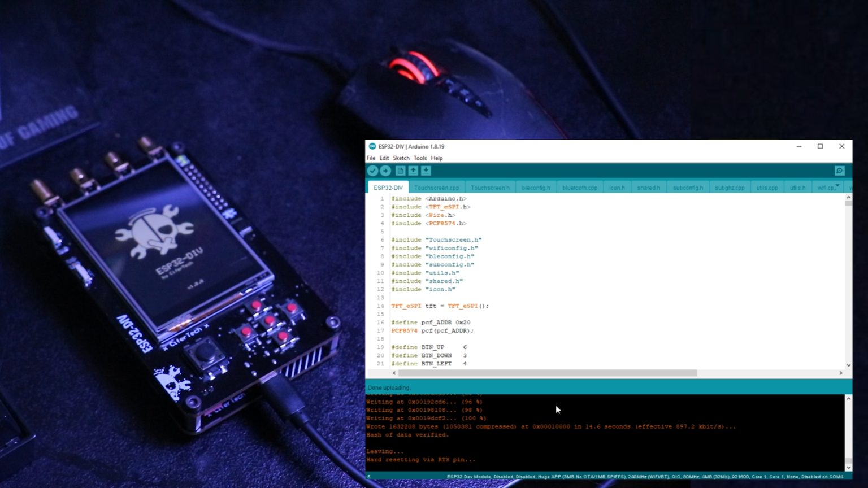868x488 pixels.
Task: Upload the sketch using the arrow icon
Action: pos(385,171)
